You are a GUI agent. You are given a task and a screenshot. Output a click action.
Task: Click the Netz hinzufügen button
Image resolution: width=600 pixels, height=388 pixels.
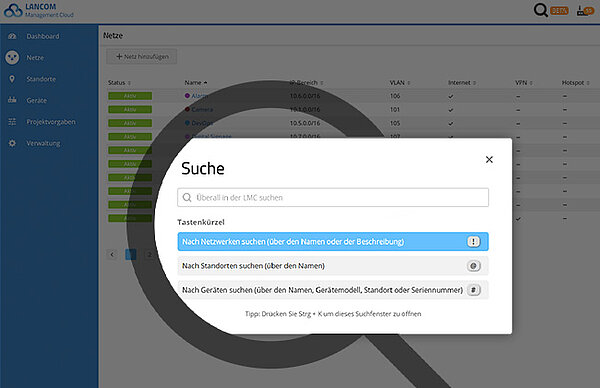pos(142,57)
